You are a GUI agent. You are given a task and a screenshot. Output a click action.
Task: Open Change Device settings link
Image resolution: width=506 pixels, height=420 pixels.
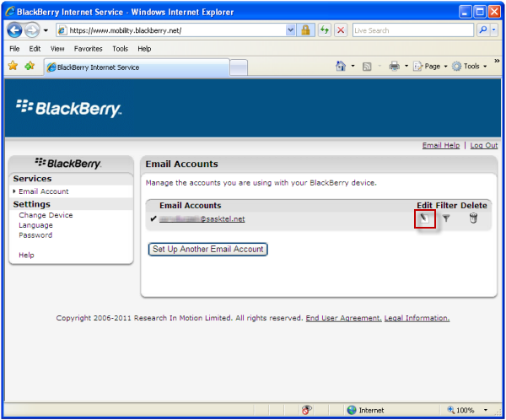[x=46, y=215]
